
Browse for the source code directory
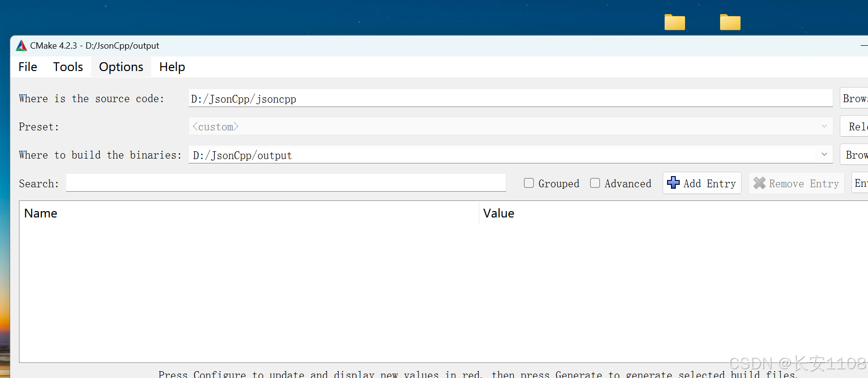[854, 98]
